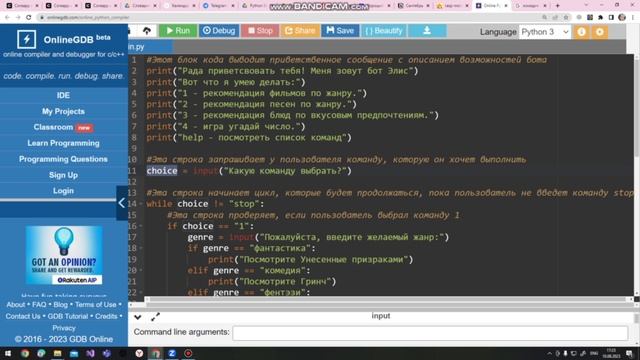Select the input console tab
Viewport: 640px width, 360px height.
[381, 316]
